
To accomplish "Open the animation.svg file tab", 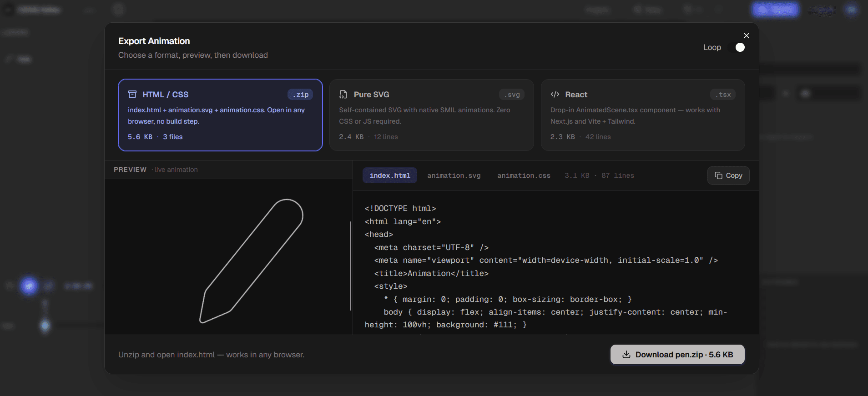I will click(454, 175).
